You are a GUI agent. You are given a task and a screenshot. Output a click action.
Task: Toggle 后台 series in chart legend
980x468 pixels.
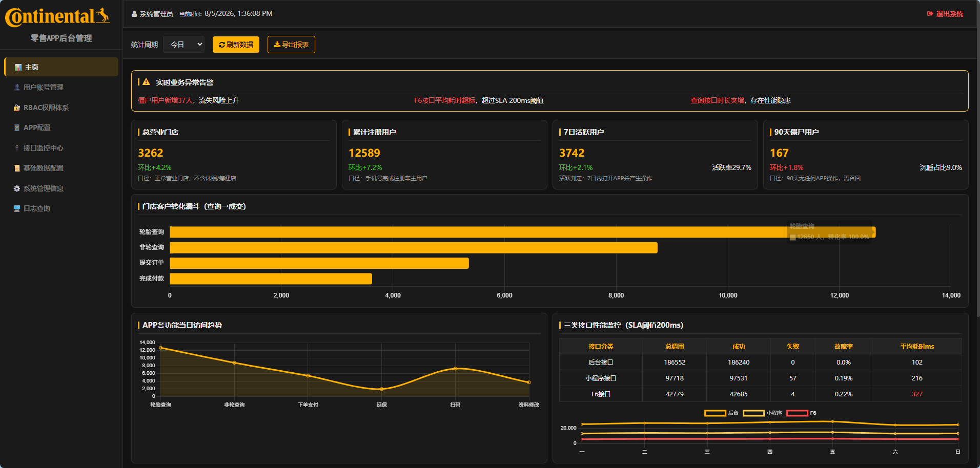click(x=722, y=413)
